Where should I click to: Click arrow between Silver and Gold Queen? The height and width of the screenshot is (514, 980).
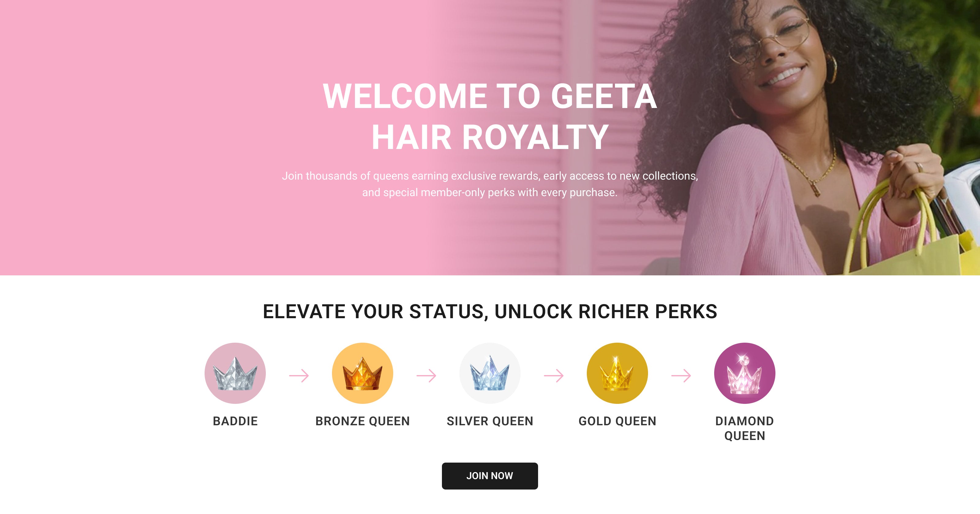[x=553, y=376]
